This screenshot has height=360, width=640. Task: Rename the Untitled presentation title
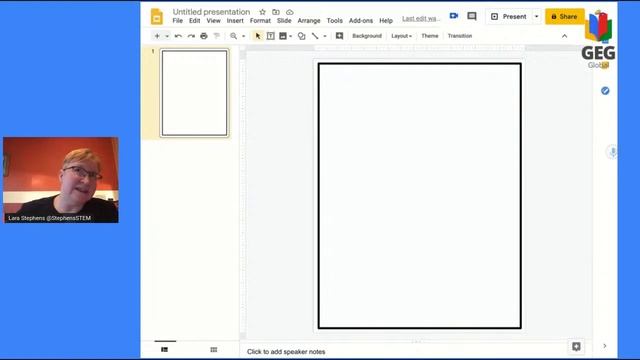coord(211,12)
